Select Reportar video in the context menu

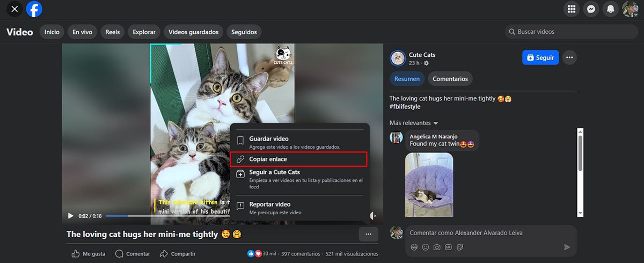click(299, 208)
